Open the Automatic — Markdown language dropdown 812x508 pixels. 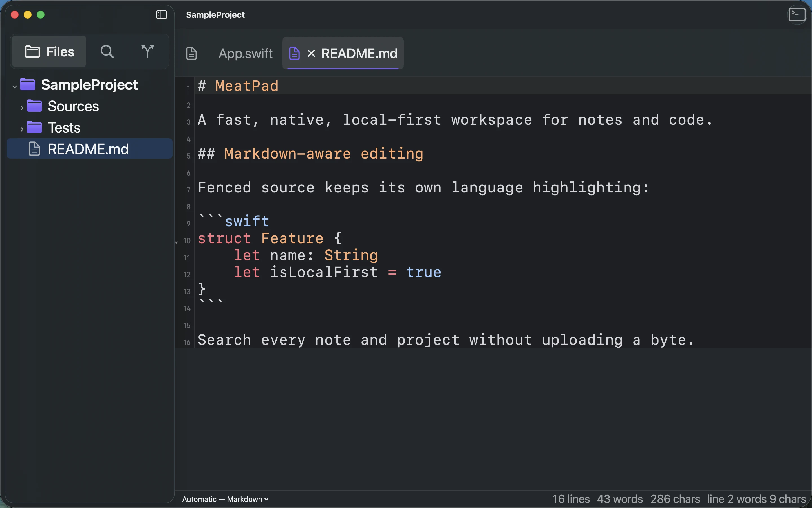pos(225,499)
